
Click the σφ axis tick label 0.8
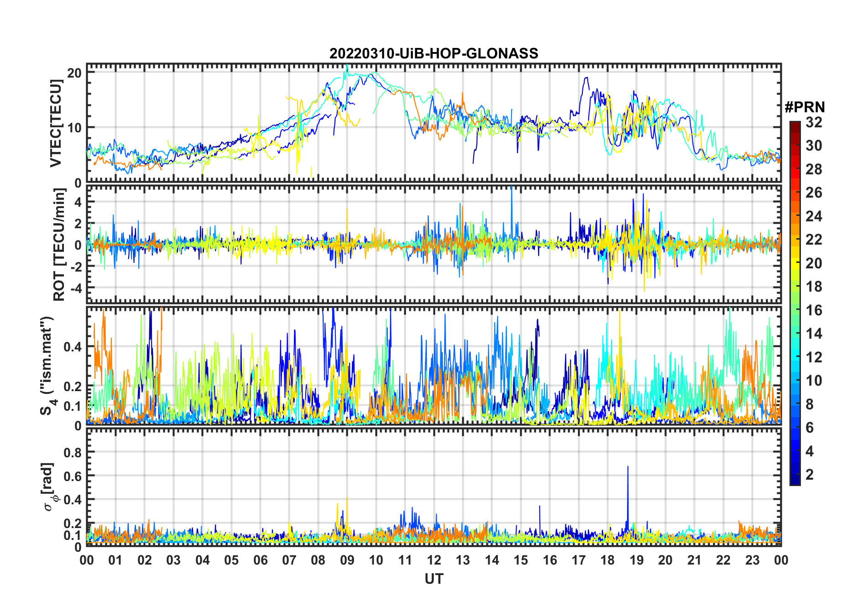click(x=73, y=452)
